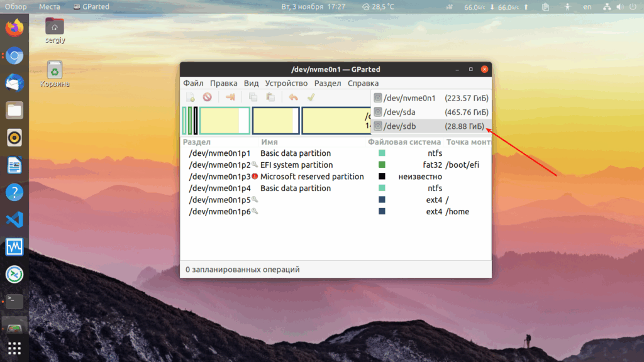Click the Файловая система column header
This screenshot has height=362, width=644.
pyautogui.click(x=404, y=142)
